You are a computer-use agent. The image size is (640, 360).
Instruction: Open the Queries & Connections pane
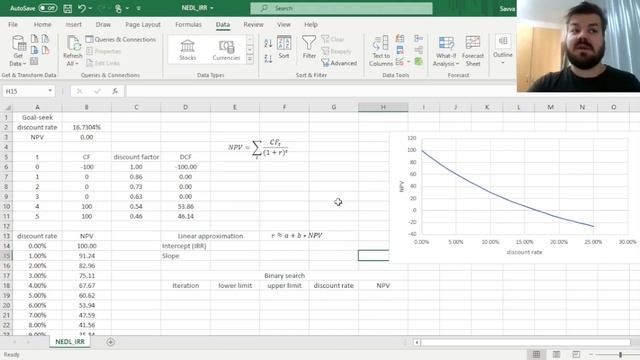[121, 39]
